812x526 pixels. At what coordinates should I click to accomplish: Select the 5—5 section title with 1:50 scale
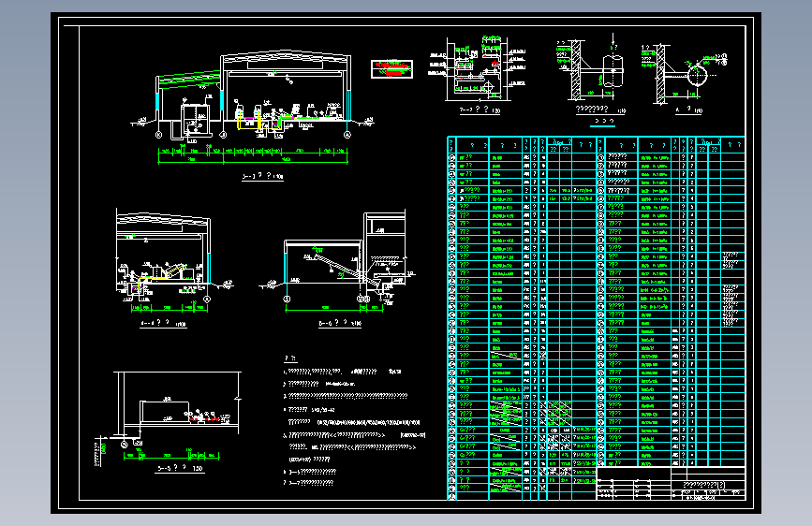click(x=180, y=469)
